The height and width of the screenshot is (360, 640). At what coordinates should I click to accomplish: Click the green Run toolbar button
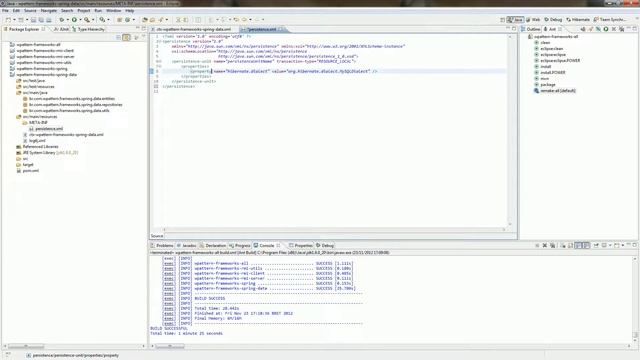pyautogui.click(x=74, y=20)
